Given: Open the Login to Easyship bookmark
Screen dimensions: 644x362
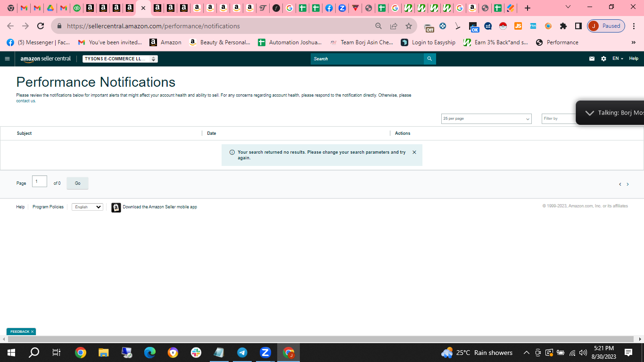Looking at the screenshot, I should tap(428, 42).
